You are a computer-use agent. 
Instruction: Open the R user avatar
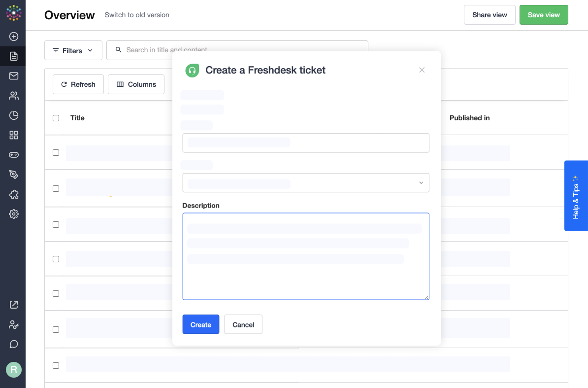(13, 370)
